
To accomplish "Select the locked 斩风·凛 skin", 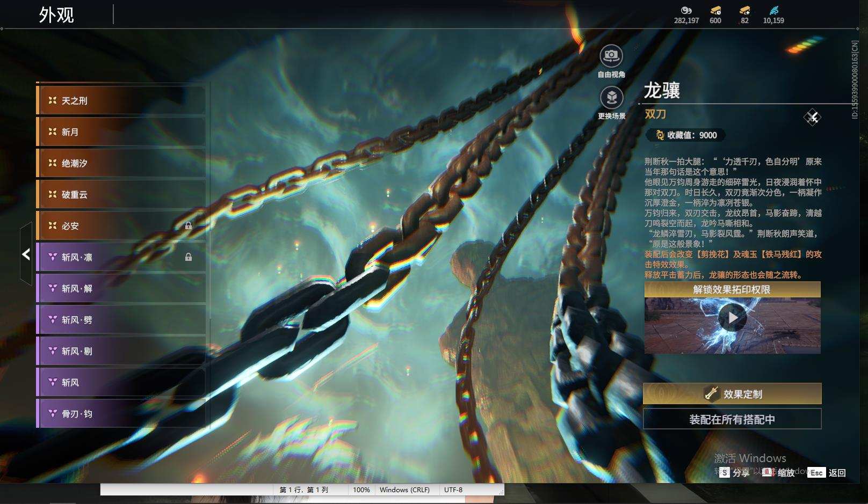I will point(121,257).
